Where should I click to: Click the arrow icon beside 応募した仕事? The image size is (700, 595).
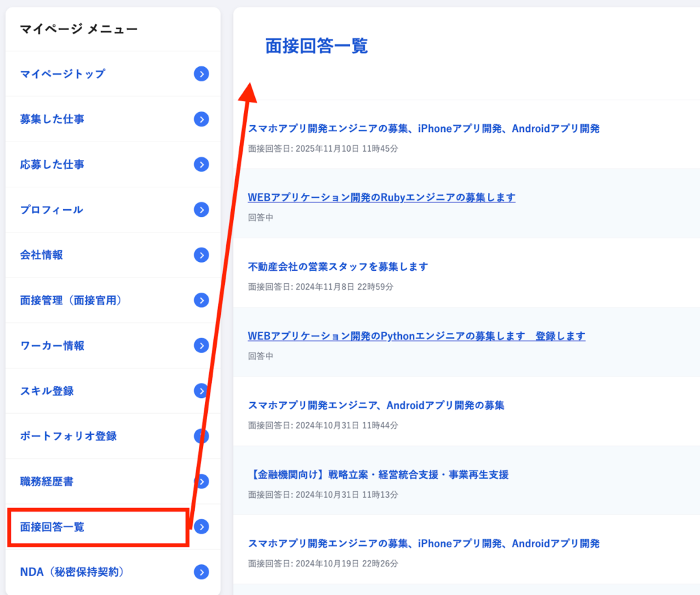[201, 164]
